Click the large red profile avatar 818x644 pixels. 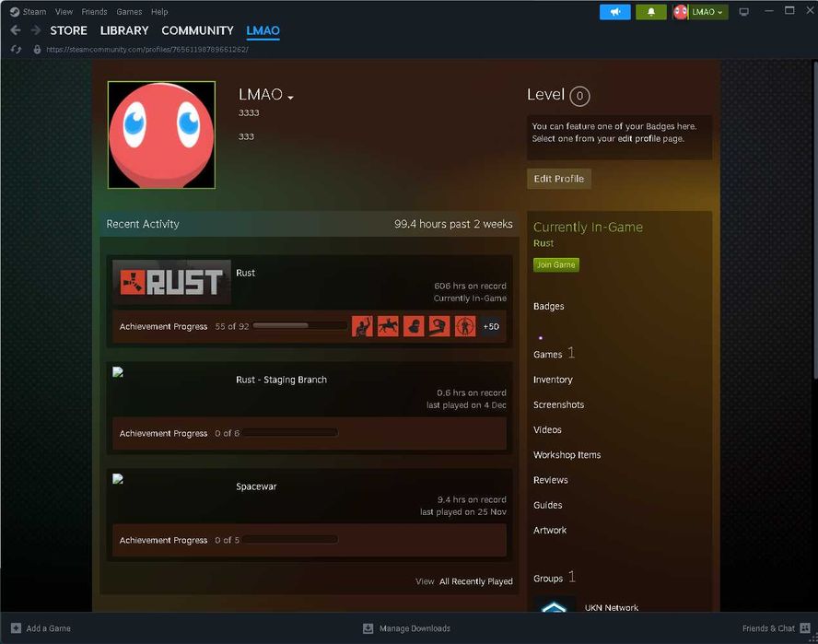coord(161,135)
